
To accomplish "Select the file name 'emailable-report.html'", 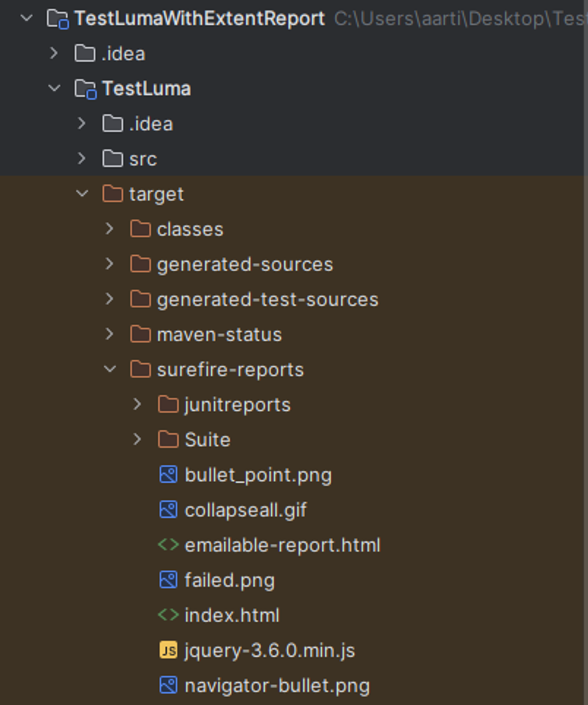I will [x=283, y=545].
